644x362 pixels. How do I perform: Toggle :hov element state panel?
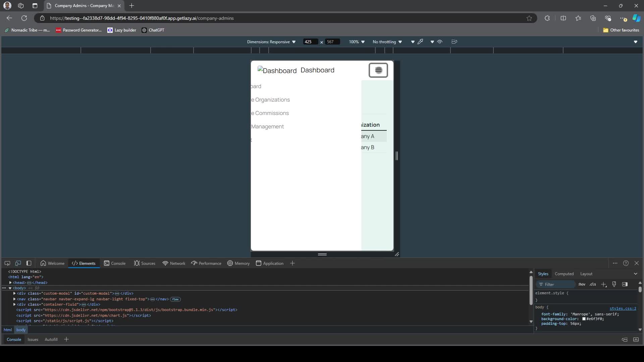[x=582, y=284]
